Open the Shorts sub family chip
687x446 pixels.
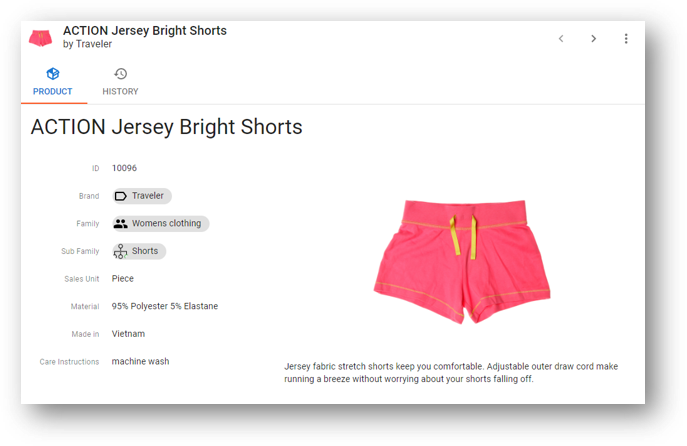139,251
